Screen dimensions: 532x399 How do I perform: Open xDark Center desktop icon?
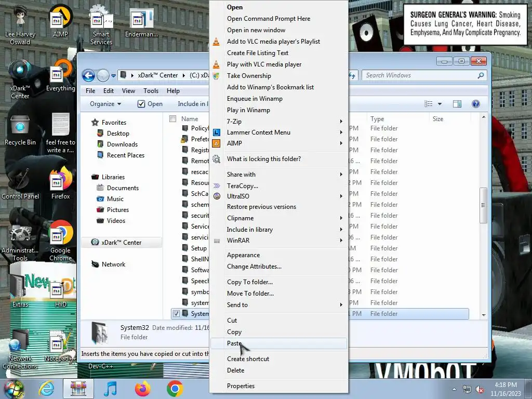tap(20, 79)
